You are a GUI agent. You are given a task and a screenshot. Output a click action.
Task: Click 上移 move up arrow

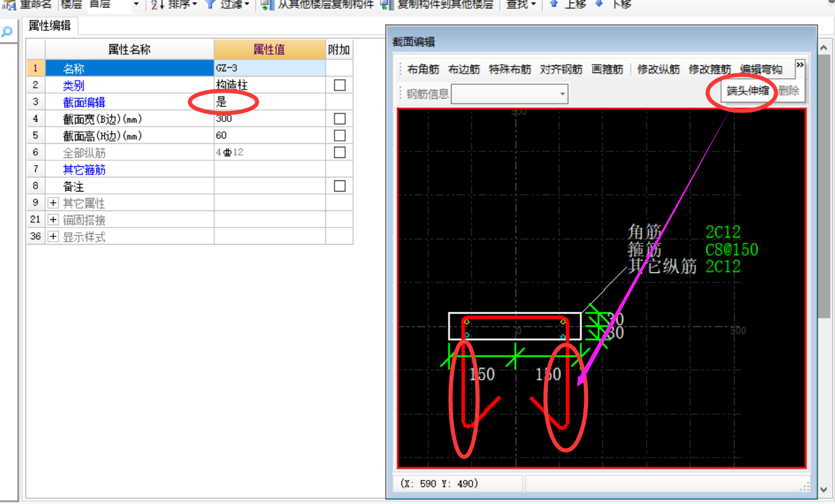tap(567, 5)
